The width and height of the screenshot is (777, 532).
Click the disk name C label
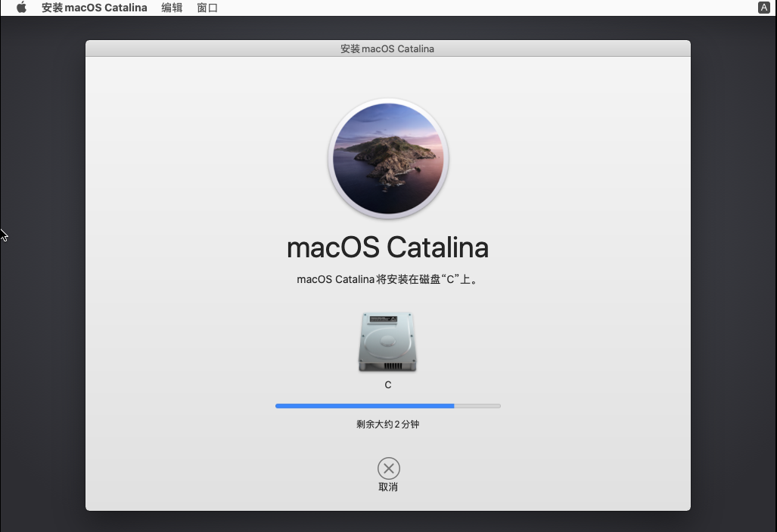click(388, 384)
